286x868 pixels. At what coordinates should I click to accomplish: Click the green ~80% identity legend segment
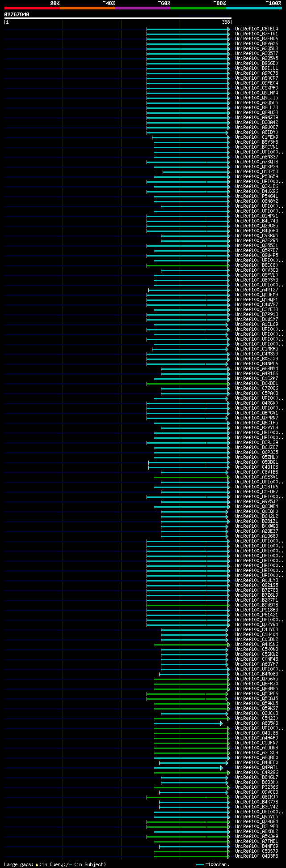pos(198,8)
